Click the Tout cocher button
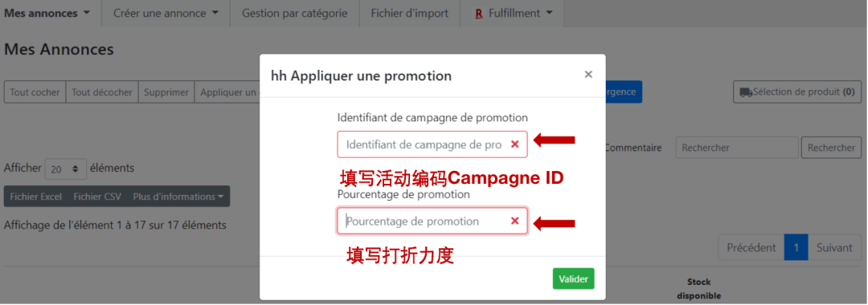 tap(35, 92)
